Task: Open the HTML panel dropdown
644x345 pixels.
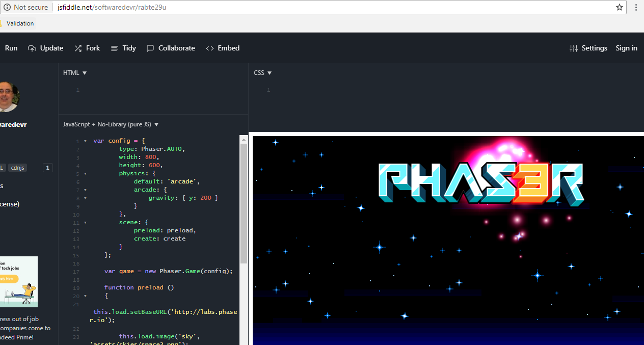Action: click(x=84, y=72)
